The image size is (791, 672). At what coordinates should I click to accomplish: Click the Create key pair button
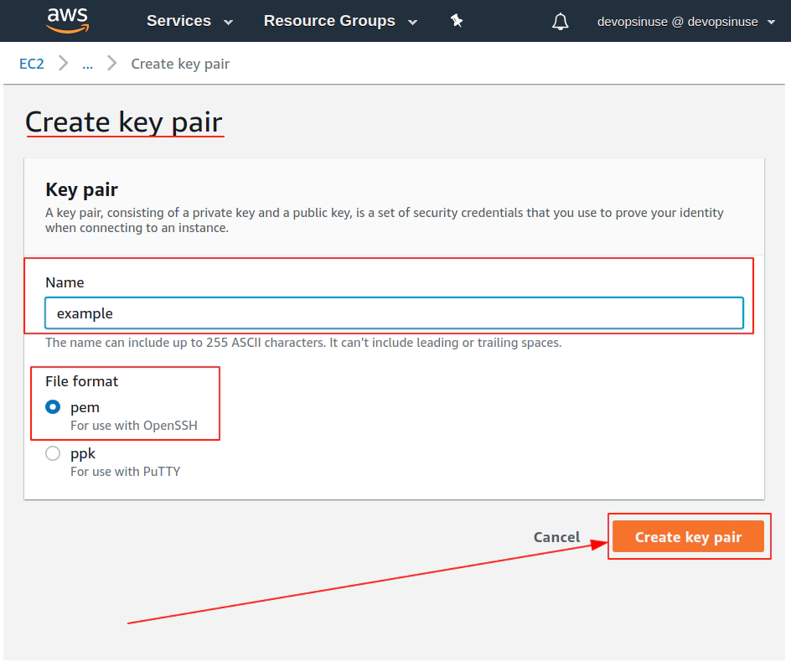(x=688, y=536)
